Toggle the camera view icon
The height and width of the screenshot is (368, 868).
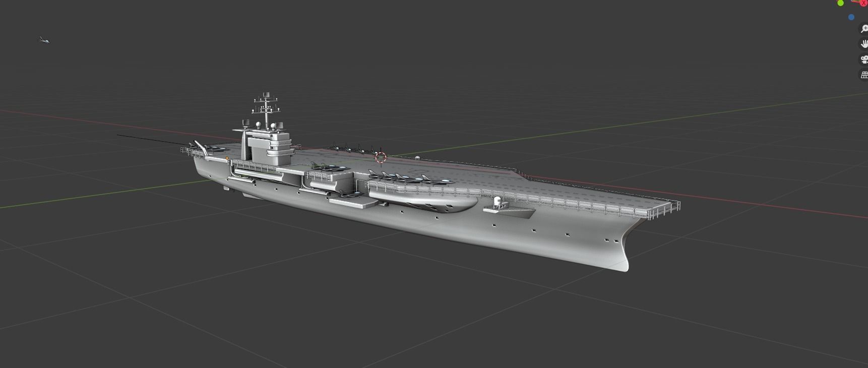point(863,59)
